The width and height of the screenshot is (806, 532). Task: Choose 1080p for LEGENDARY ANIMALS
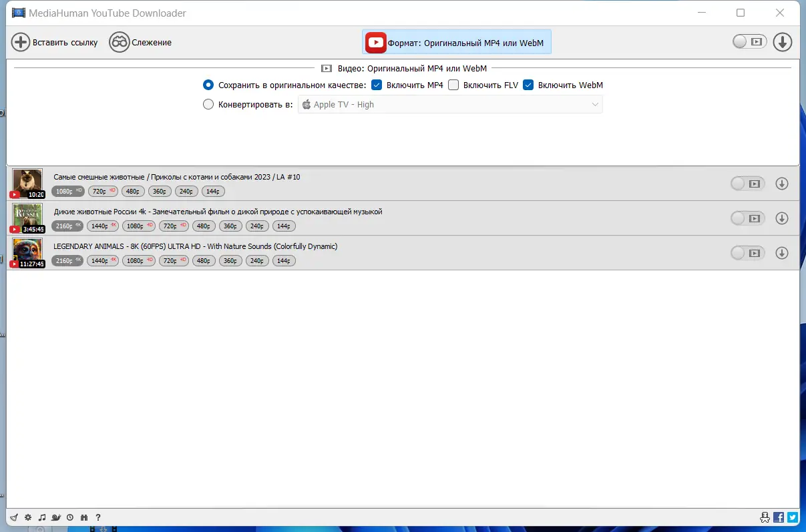(x=139, y=260)
